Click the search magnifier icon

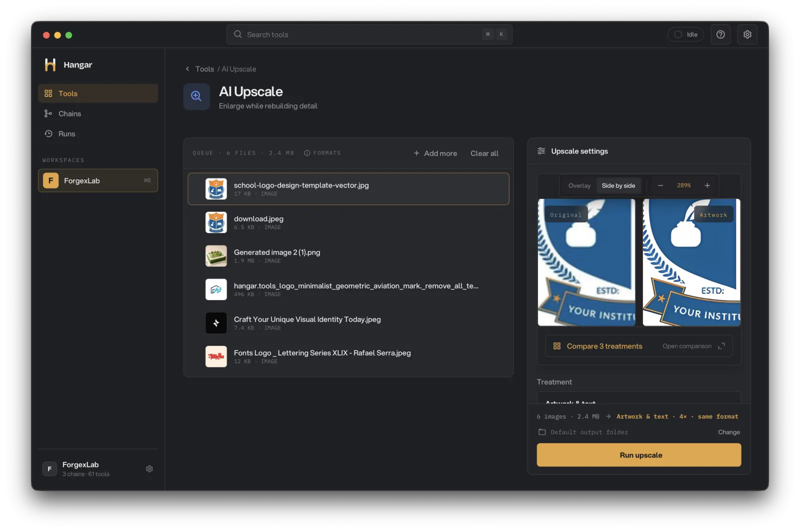point(238,34)
